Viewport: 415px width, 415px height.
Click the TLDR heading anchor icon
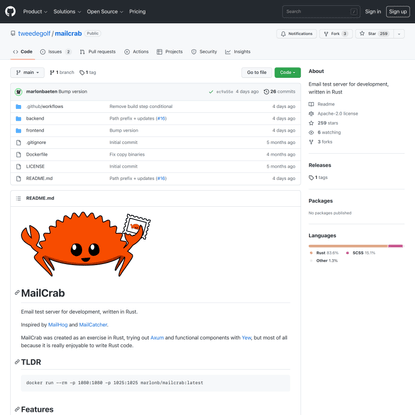click(17, 362)
